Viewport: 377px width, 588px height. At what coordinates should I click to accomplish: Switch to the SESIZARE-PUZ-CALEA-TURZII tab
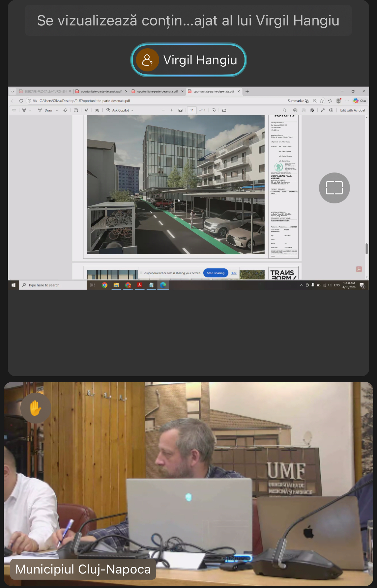coord(45,91)
